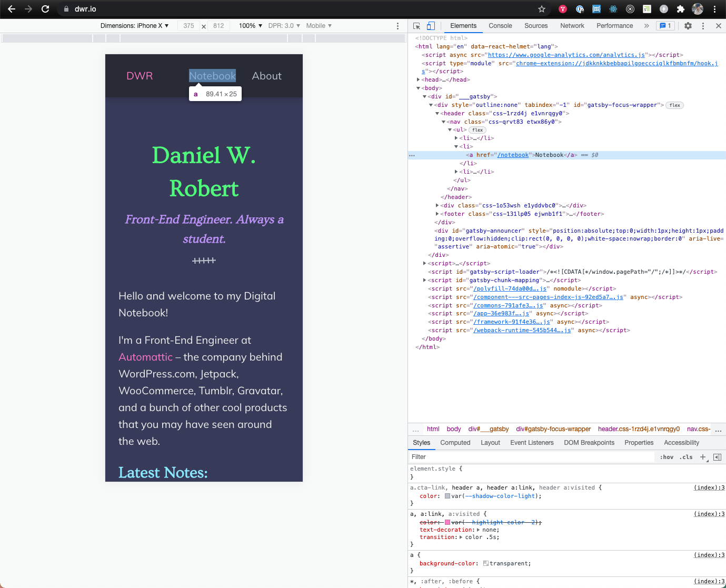Click the Notebook nav link
Image resolution: width=726 pixels, height=588 pixels.
point(213,76)
